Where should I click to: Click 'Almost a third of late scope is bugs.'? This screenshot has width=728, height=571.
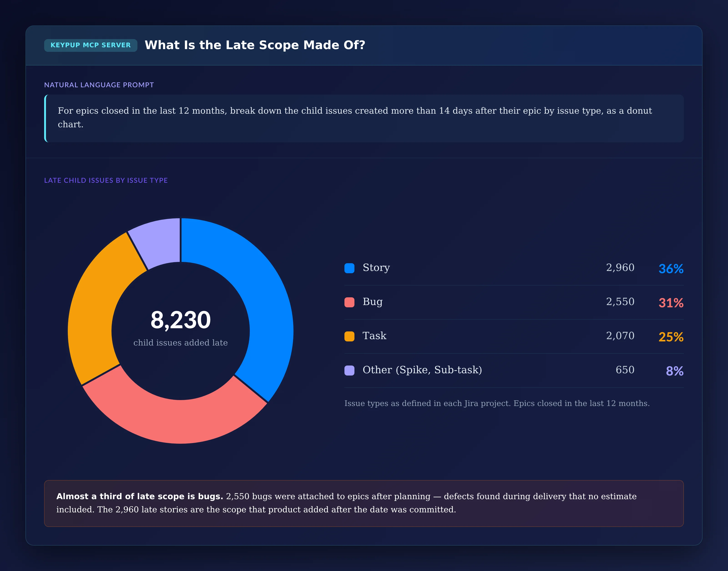139,496
